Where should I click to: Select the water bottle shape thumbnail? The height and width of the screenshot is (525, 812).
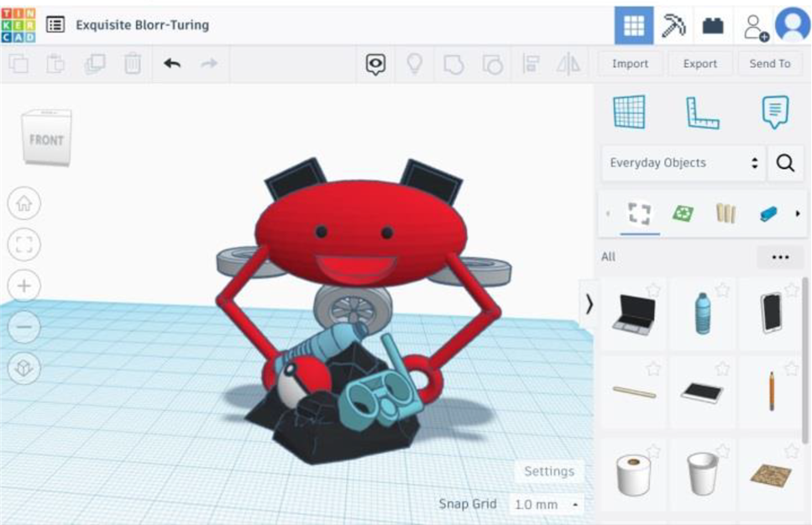702,314
